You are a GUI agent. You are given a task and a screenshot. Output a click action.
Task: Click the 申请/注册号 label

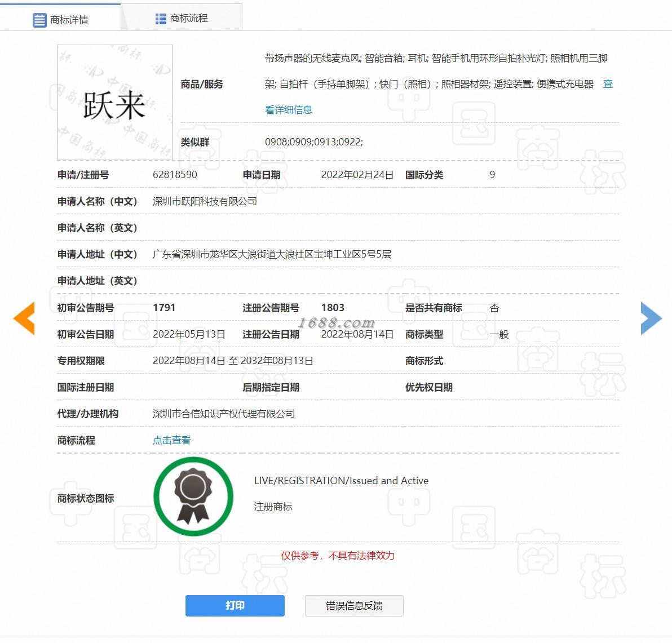click(x=83, y=175)
